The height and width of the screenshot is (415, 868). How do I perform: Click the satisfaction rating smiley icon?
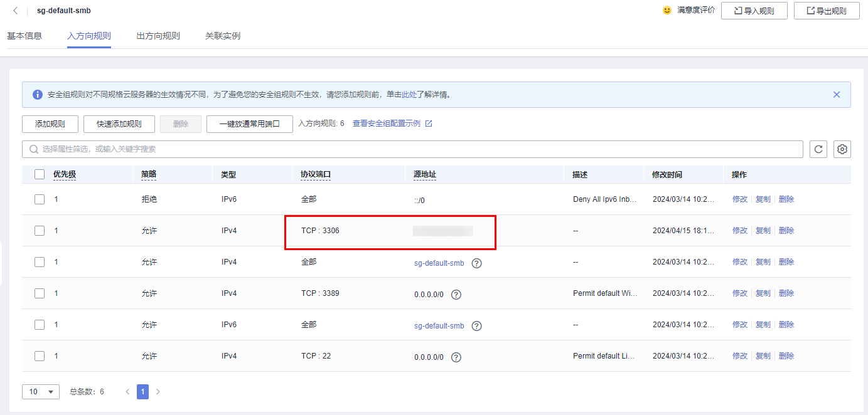pos(667,11)
